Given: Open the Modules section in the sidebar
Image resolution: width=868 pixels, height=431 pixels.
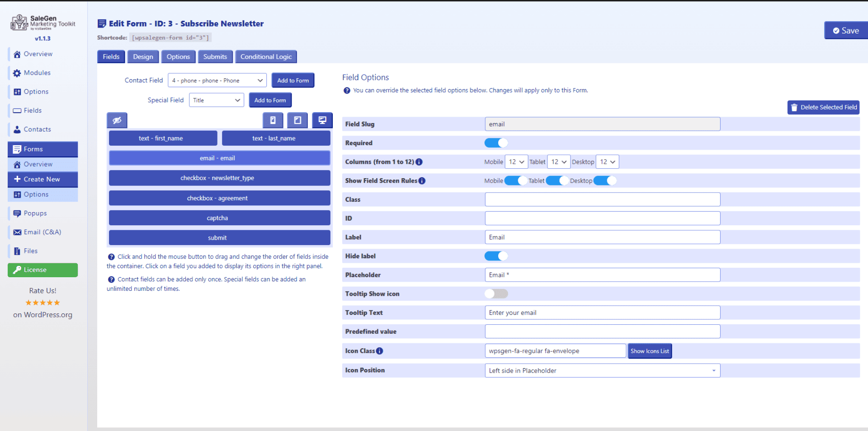Looking at the screenshot, I should tap(36, 72).
